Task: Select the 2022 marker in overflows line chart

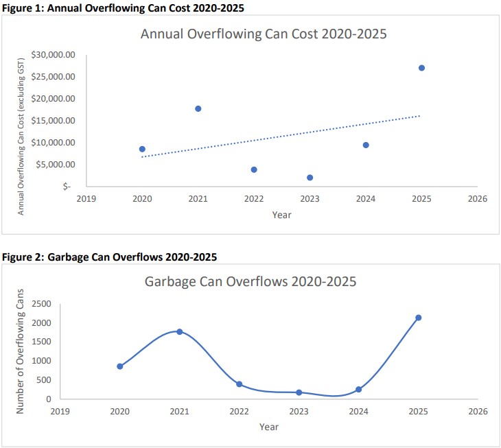Action: pos(240,384)
